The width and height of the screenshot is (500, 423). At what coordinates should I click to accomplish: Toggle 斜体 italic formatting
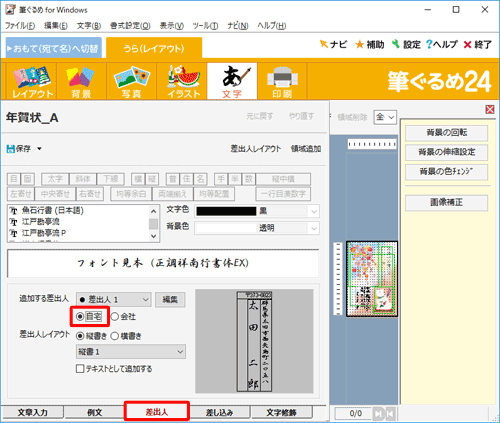click(x=83, y=179)
